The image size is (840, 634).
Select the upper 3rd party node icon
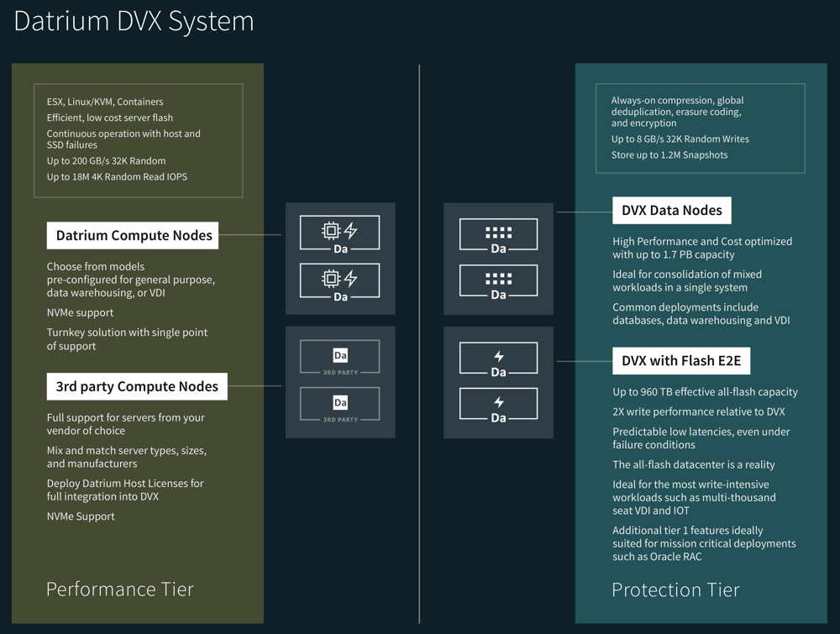click(x=339, y=357)
